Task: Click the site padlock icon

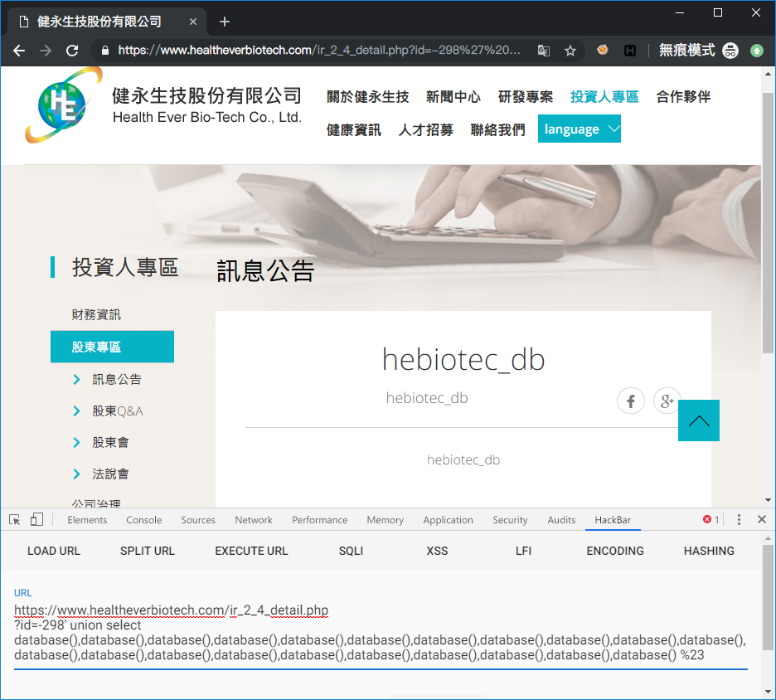Action: click(x=105, y=51)
